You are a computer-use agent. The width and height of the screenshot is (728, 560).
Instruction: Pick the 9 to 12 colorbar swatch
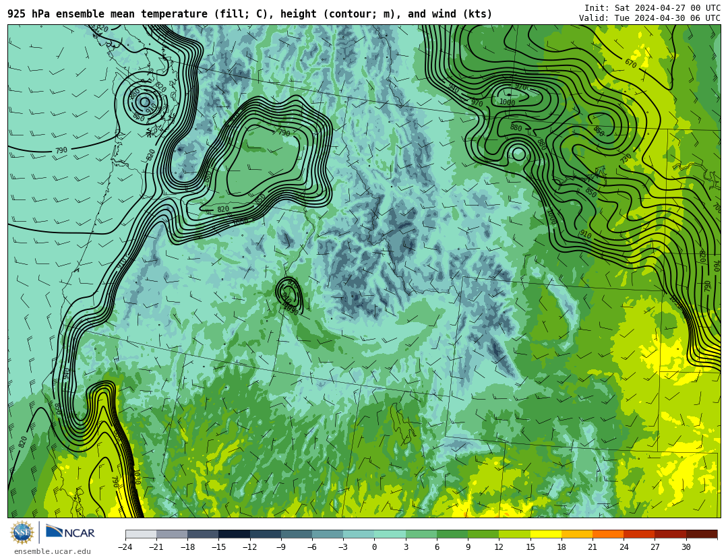pos(483,534)
